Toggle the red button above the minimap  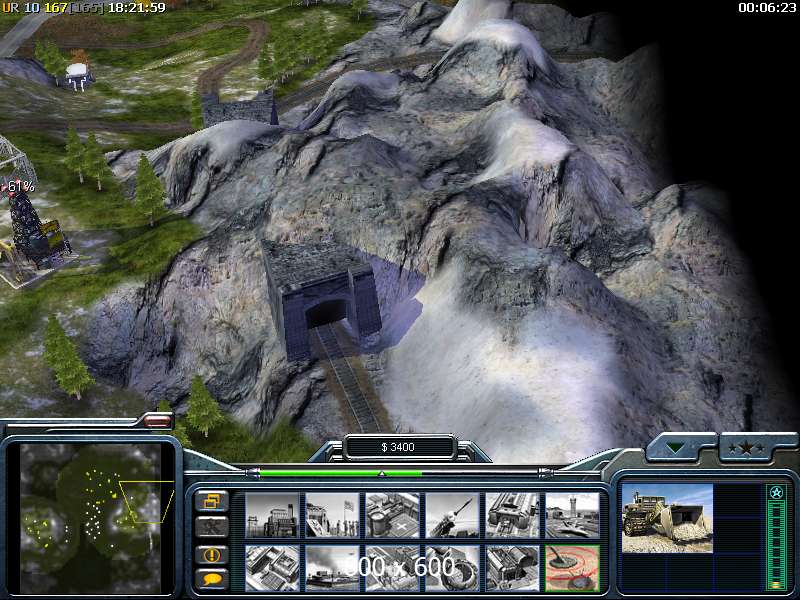158,420
